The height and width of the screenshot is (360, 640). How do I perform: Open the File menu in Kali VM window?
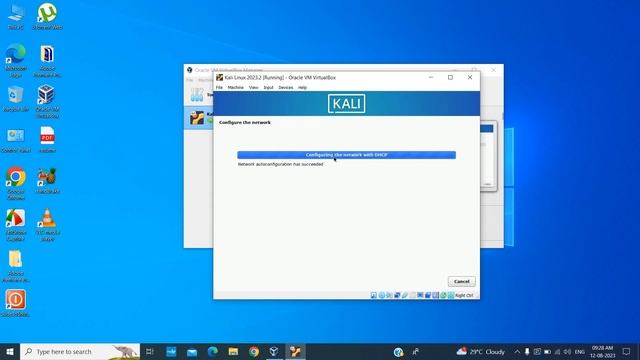[x=219, y=87]
